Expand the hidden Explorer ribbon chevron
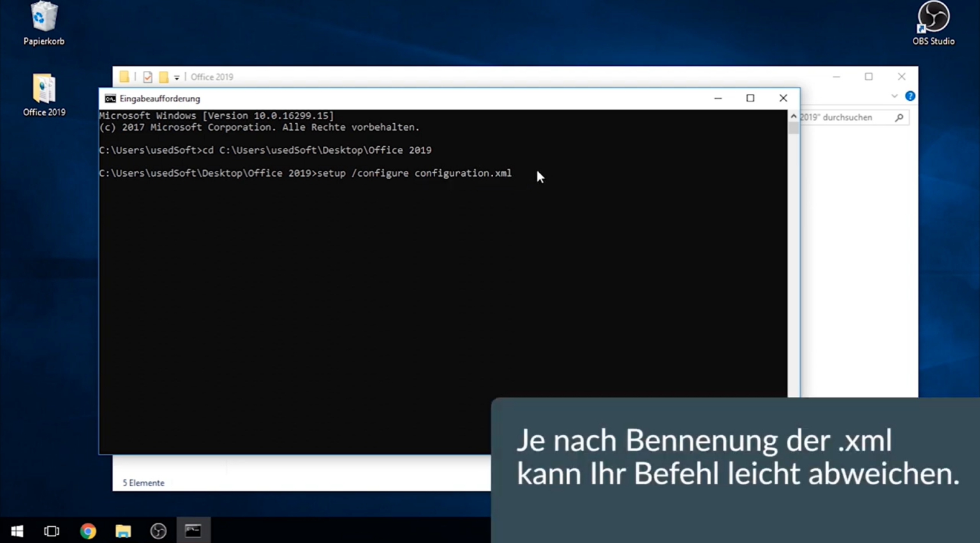This screenshot has width=980, height=543. (x=895, y=96)
